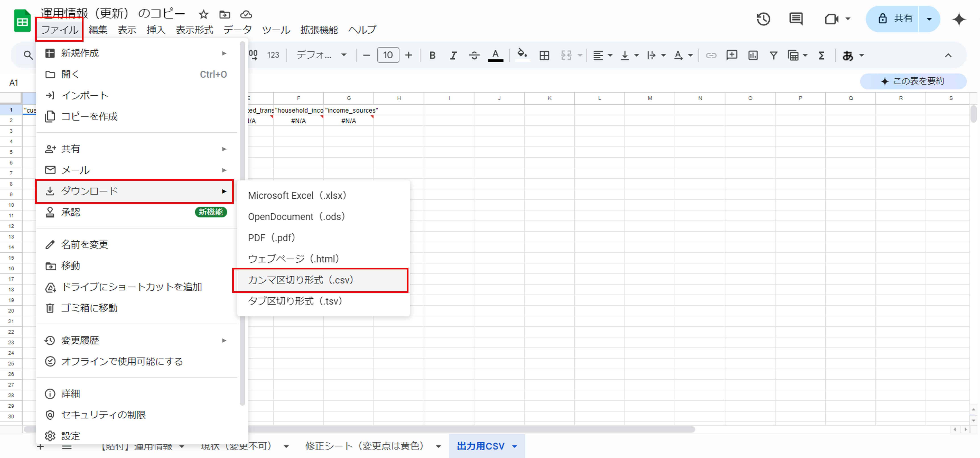Image resolution: width=980 pixels, height=458 pixels.
Task: Toggle bold formatting
Action: [x=432, y=55]
